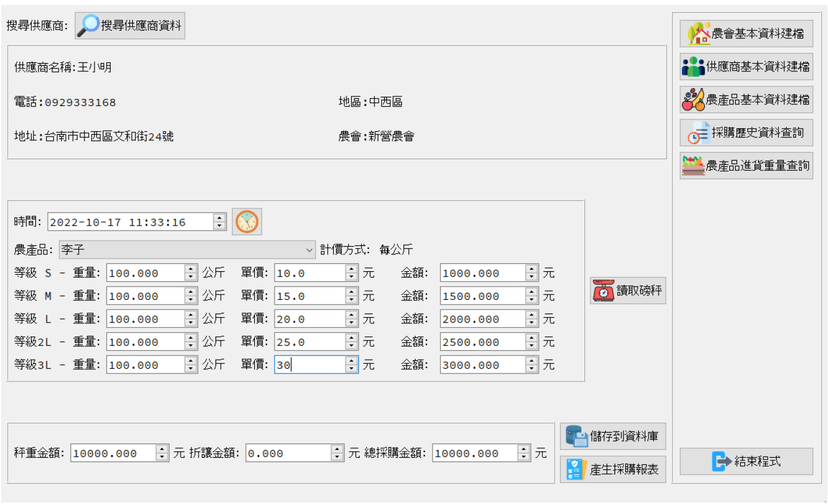Image resolution: width=828 pixels, height=504 pixels.
Task: Expand the 農產品 dropdown showing 李子
Action: 187,249
